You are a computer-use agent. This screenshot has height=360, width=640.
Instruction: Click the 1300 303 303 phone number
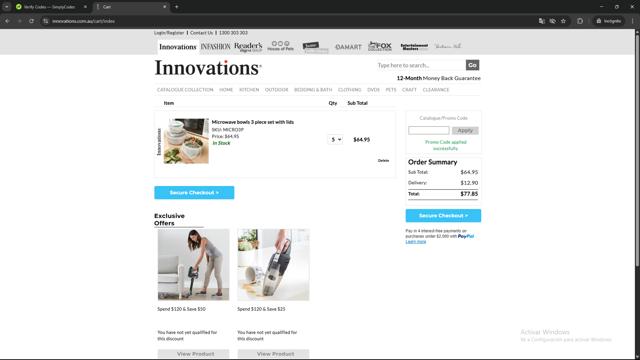pos(233,33)
